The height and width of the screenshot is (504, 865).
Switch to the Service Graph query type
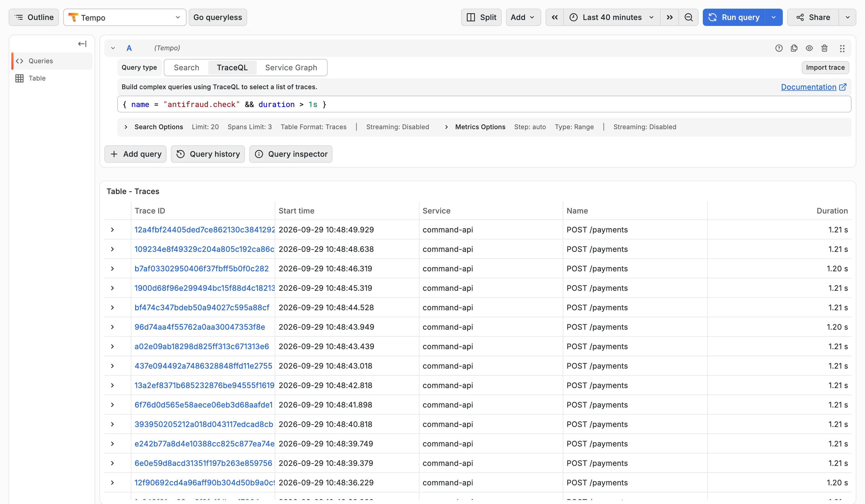tap(291, 68)
